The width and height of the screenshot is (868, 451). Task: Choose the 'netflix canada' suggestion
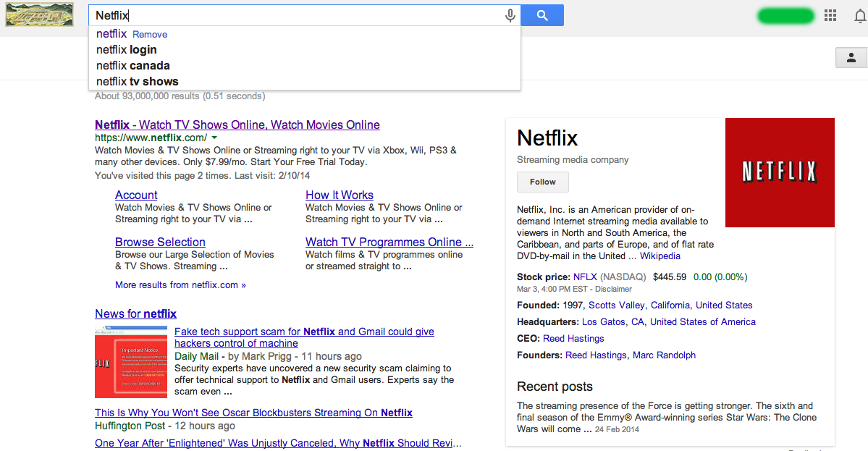click(x=133, y=66)
